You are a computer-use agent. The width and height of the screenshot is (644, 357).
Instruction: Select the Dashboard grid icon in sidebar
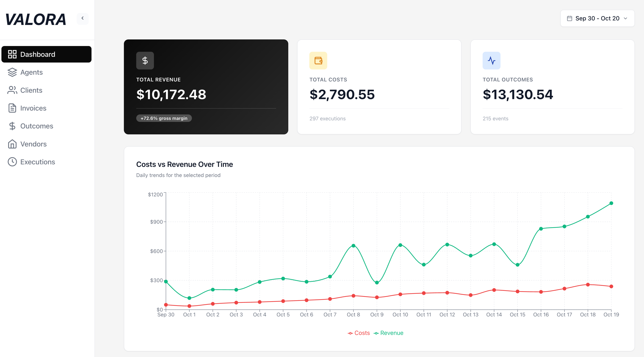pos(12,54)
